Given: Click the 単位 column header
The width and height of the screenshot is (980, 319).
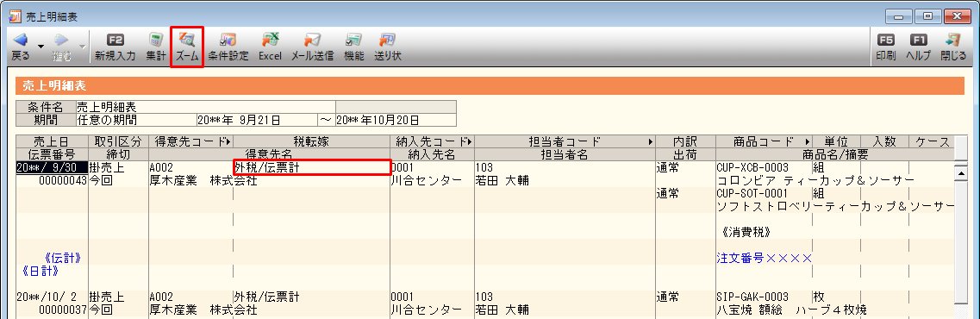Looking at the screenshot, I should point(835,142).
